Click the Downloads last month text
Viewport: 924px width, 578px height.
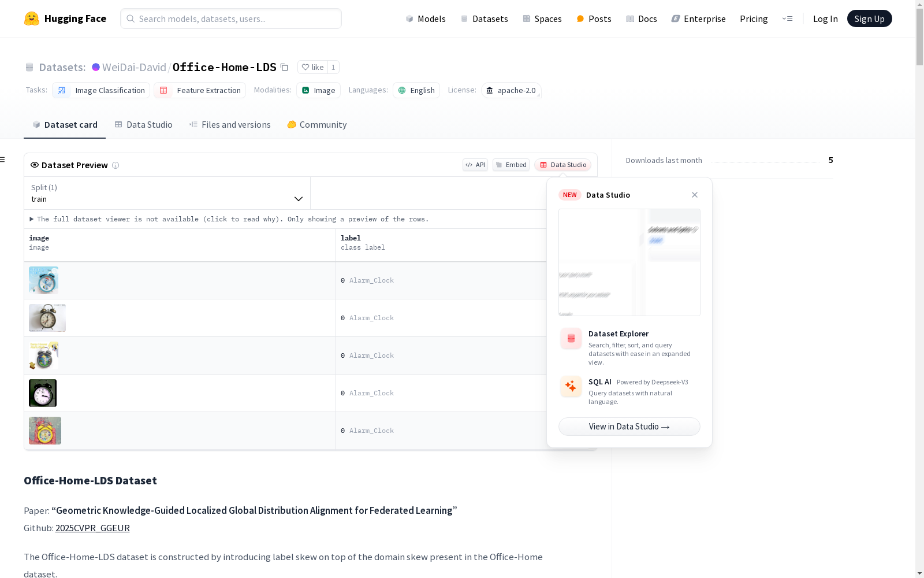click(x=664, y=160)
